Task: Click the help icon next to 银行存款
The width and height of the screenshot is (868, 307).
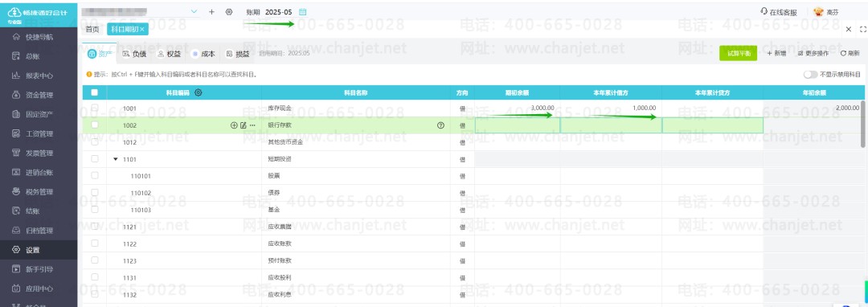Action: tap(440, 125)
